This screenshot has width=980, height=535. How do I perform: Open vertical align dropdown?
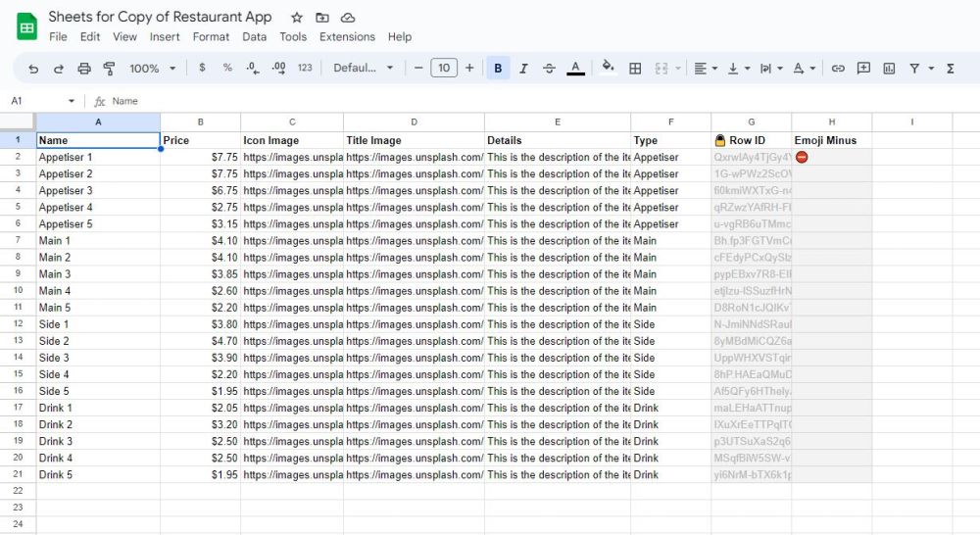pyautogui.click(x=738, y=69)
